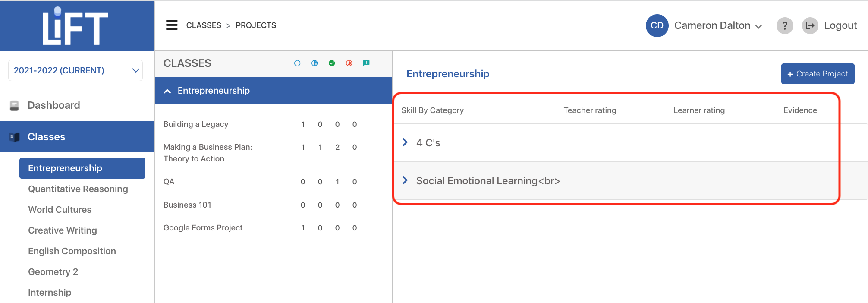The height and width of the screenshot is (303, 868).
Task: Click the teal comment flag icon
Action: 366,63
